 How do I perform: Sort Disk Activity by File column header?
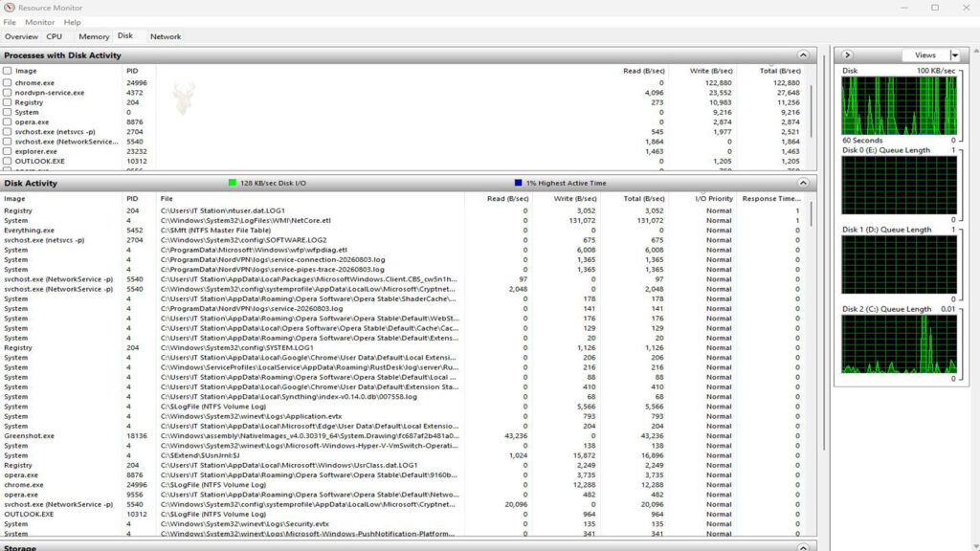167,199
